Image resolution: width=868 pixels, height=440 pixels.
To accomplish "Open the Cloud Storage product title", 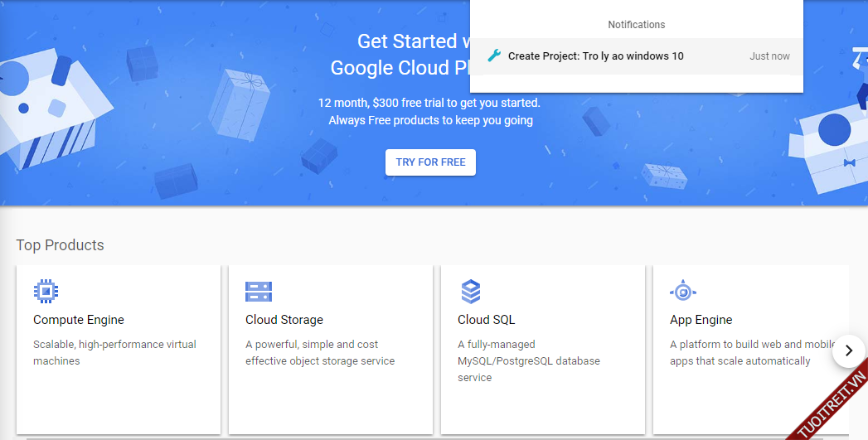I will (284, 320).
